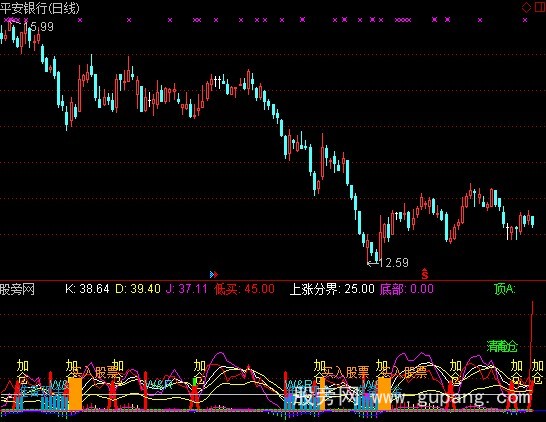Click the 顶A: label
Screen dimensions: 546x422
click(505, 289)
